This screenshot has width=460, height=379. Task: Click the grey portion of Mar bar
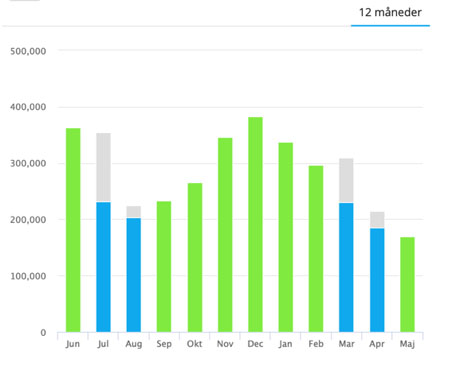(346, 181)
